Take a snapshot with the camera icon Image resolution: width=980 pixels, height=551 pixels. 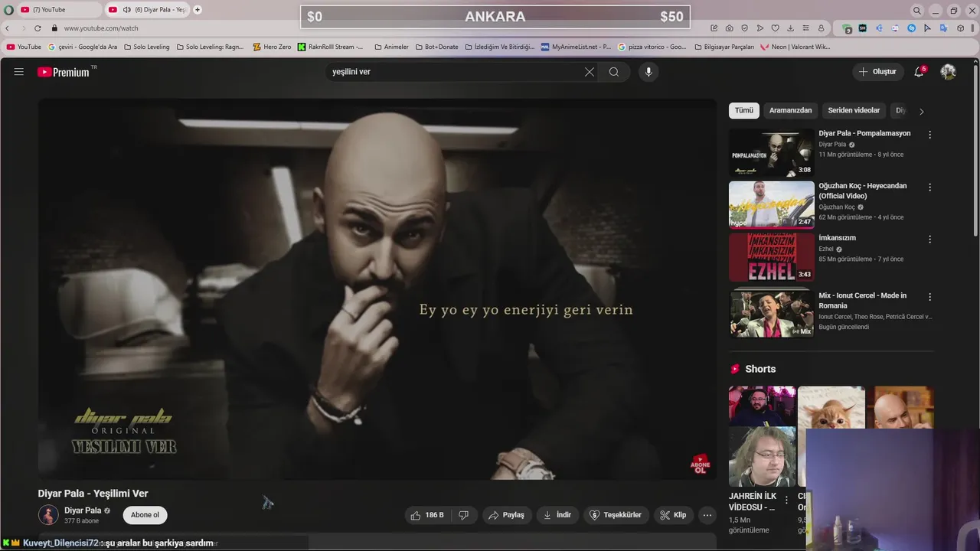pyautogui.click(x=730, y=28)
